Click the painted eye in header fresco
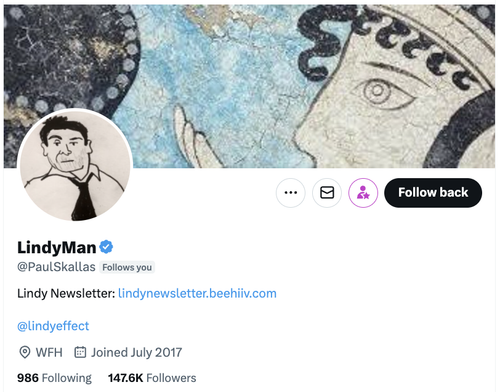Image resolution: width=500 pixels, height=392 pixels. [x=384, y=94]
